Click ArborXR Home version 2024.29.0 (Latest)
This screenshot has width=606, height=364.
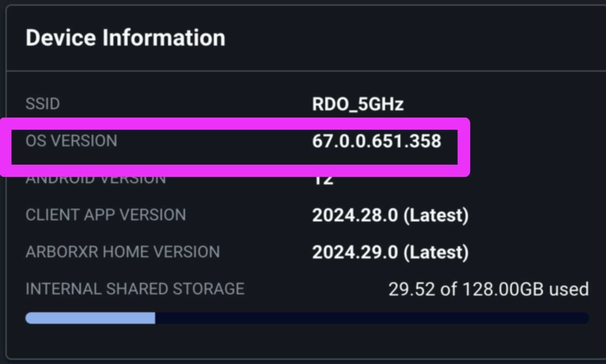(390, 252)
